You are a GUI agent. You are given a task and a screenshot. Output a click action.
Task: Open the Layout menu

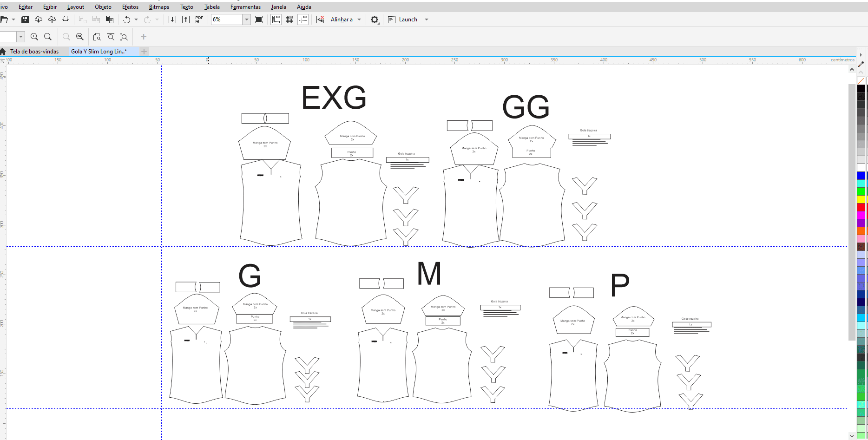pyautogui.click(x=76, y=7)
